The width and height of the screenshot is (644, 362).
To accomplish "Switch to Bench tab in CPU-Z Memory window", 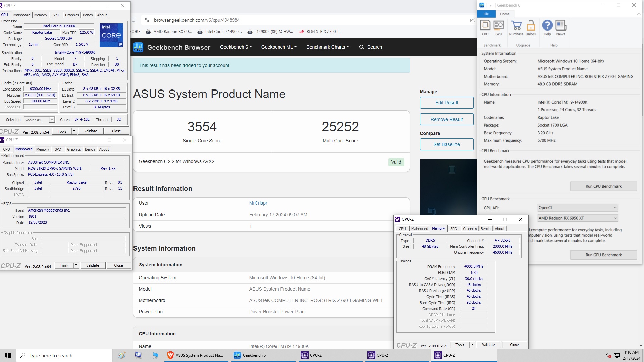I will [x=485, y=229].
